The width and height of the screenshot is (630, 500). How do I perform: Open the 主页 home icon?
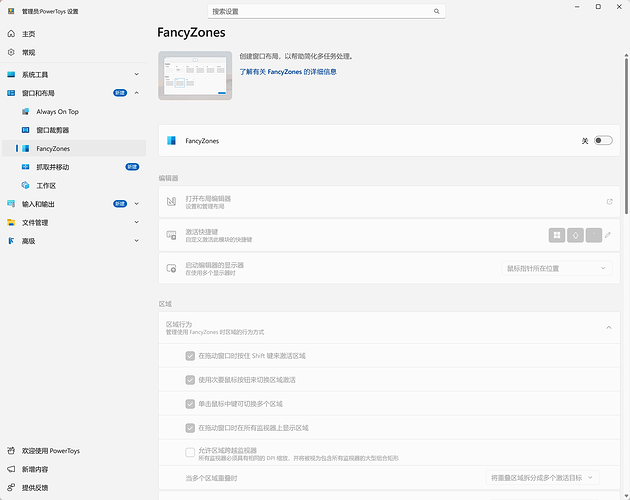pos(11,34)
